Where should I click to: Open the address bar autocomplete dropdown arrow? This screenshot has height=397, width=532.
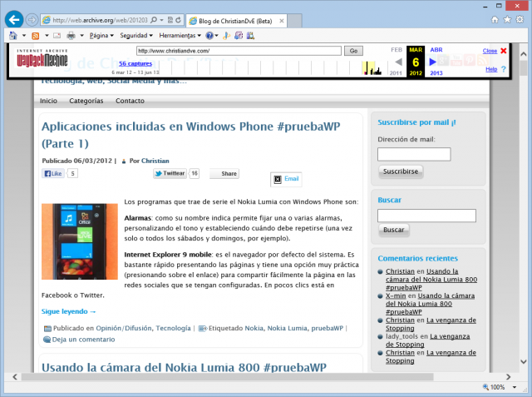pos(161,20)
